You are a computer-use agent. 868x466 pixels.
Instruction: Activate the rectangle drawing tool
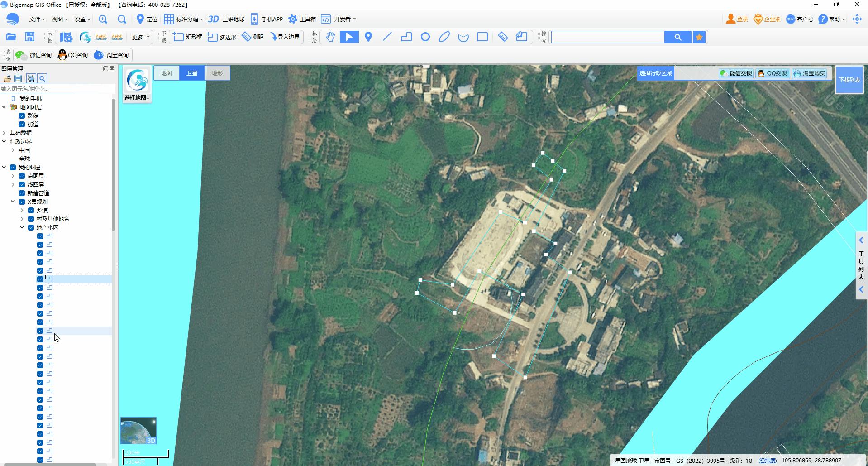(482, 37)
